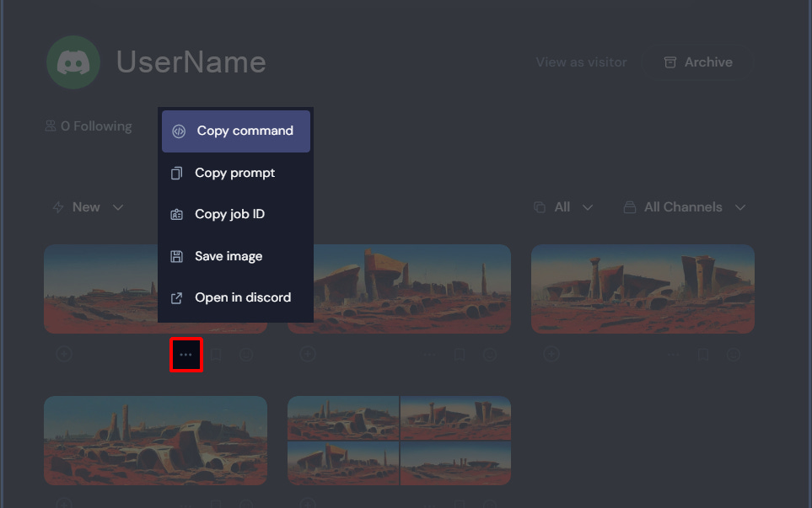The height and width of the screenshot is (508, 812).
Task: Click the people icon beside 0 Following
Action: [51, 126]
